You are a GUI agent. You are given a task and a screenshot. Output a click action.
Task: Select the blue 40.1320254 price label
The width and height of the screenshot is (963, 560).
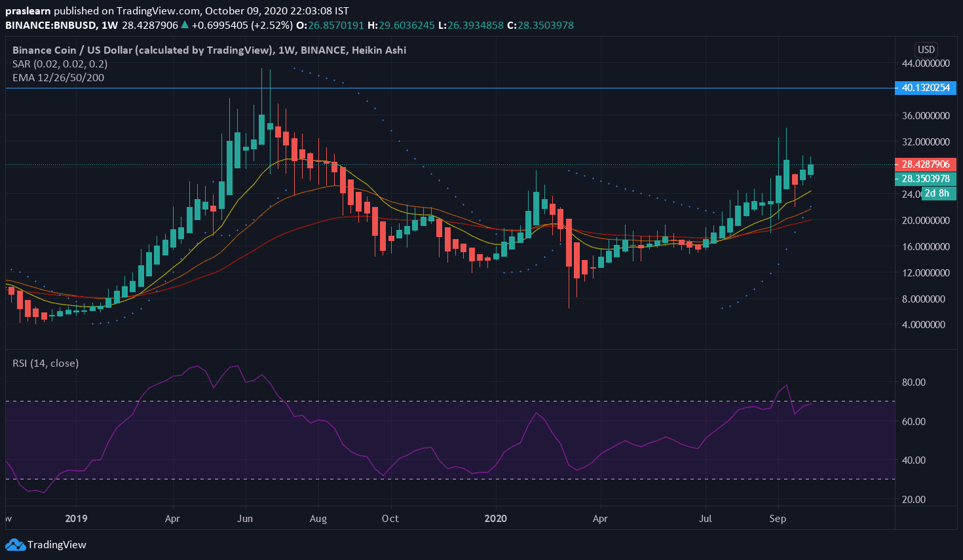925,88
